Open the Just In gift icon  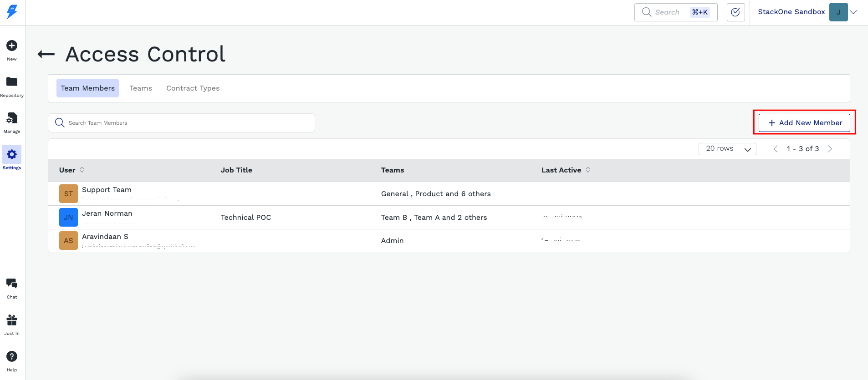[12, 320]
